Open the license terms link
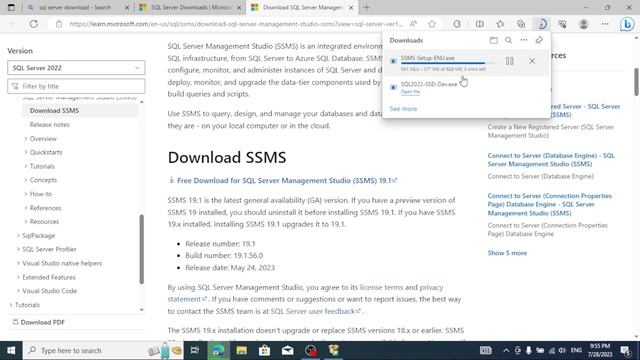This screenshot has width=640, height=360. coord(381,287)
